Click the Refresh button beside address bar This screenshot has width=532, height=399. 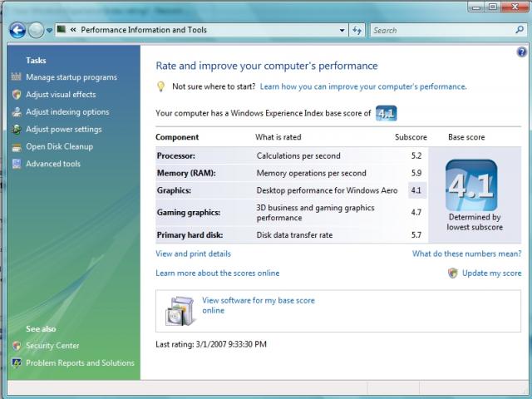coord(357,31)
